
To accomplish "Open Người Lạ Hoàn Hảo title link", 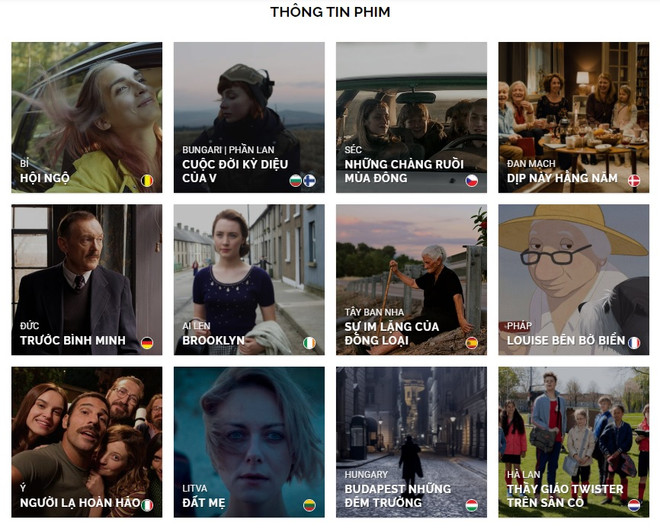I will pos(80,502).
